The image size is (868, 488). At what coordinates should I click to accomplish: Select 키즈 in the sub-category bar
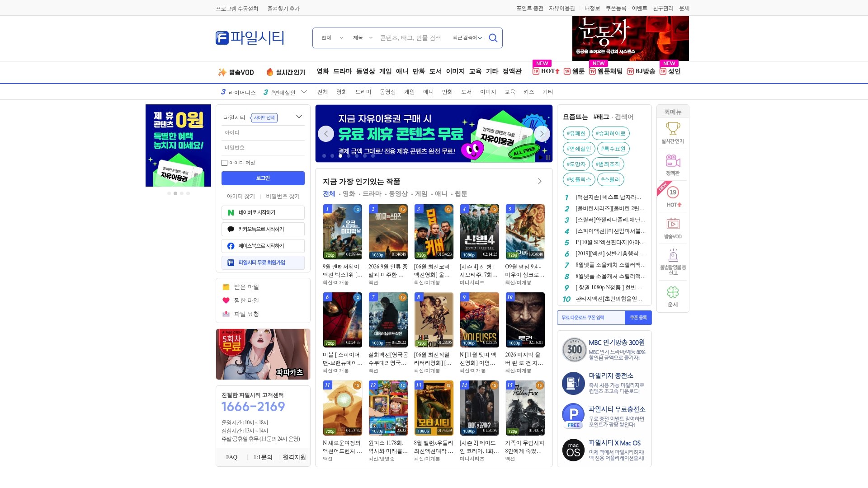click(x=528, y=92)
